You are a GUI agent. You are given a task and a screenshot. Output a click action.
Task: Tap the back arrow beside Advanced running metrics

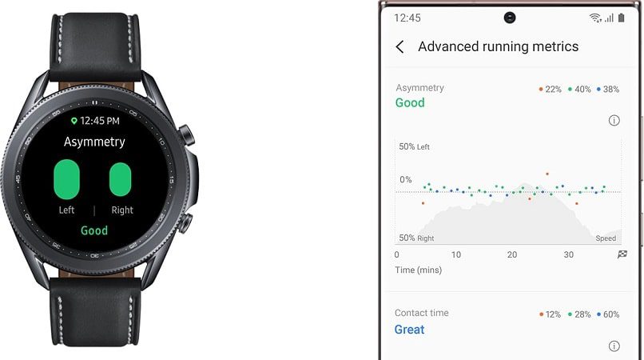click(x=400, y=47)
